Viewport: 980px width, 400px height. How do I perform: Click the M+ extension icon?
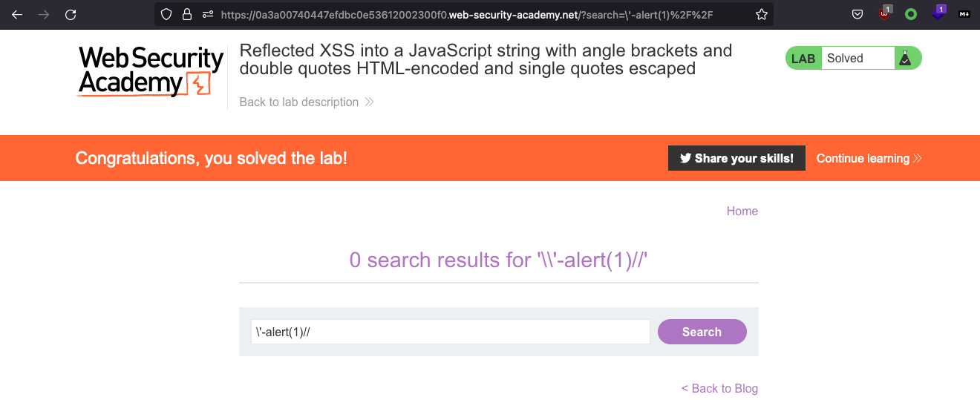coord(964,14)
